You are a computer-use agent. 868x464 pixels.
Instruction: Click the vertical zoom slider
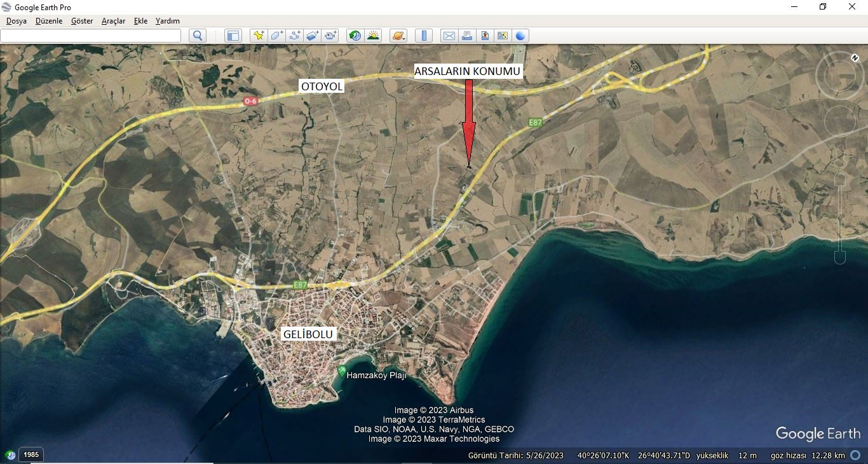tap(839, 210)
